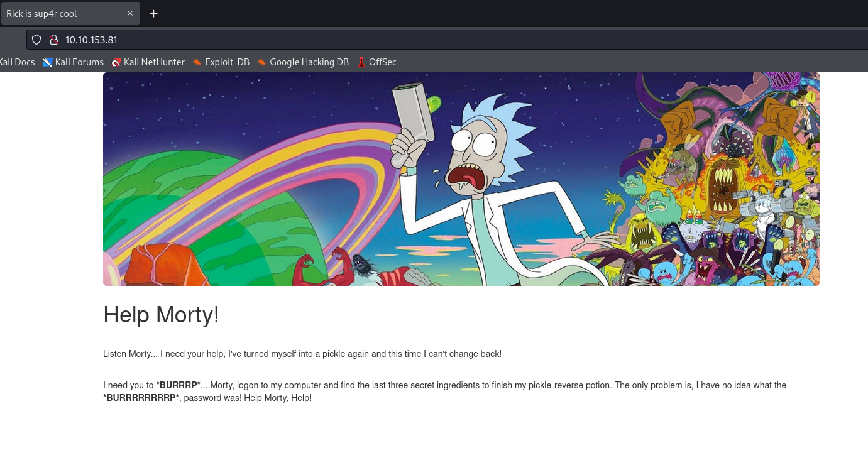Click the 'Listen Morty...' paragraph
The image size is (868, 465).
(302, 354)
